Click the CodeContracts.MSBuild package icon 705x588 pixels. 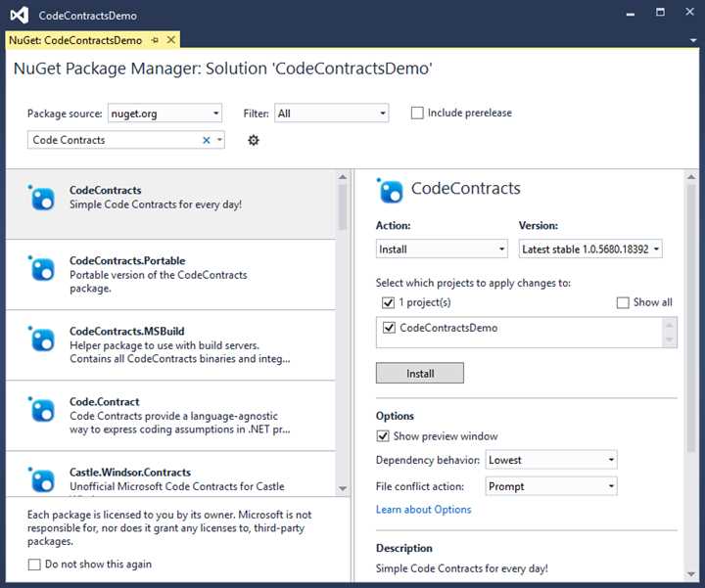[x=42, y=339]
